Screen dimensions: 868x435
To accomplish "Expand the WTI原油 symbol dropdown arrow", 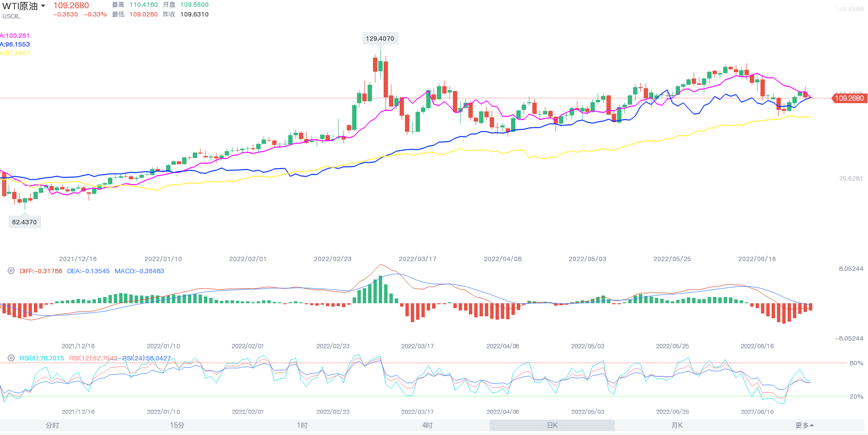I will (43, 6).
